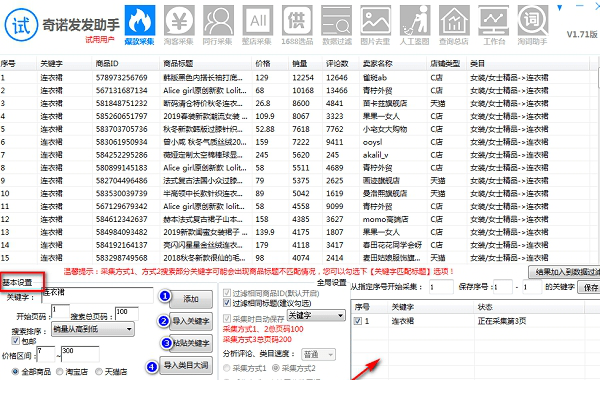This screenshot has width=600, height=395.
Task: Focus the minimum 价格区间 field
Action: (x=46, y=354)
